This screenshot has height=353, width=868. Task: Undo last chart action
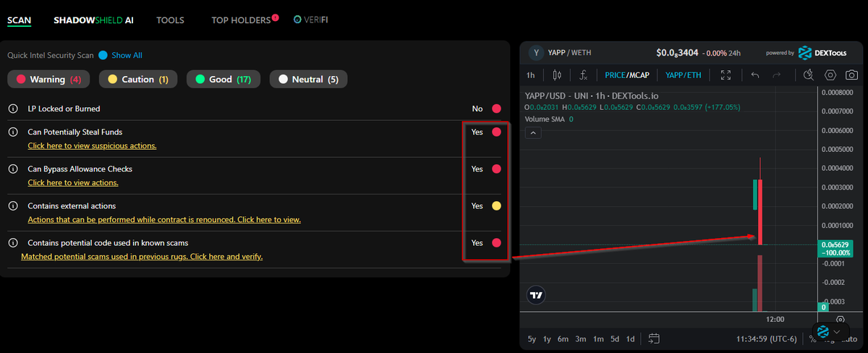pos(755,75)
